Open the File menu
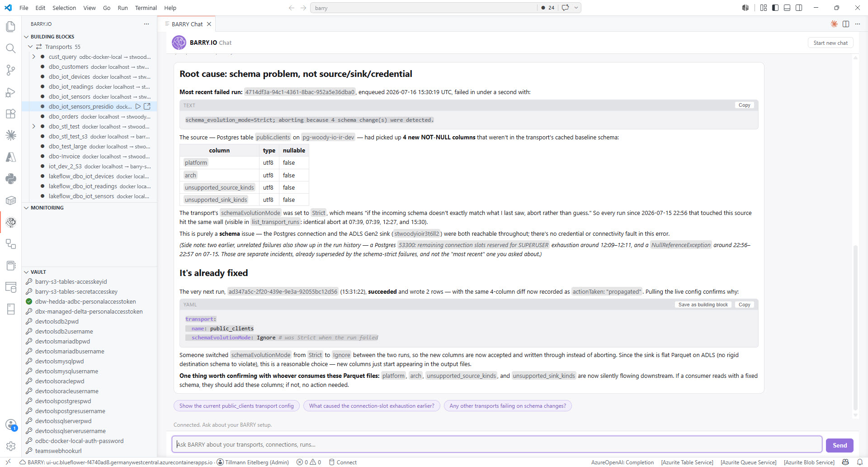868x467 pixels. click(24, 8)
